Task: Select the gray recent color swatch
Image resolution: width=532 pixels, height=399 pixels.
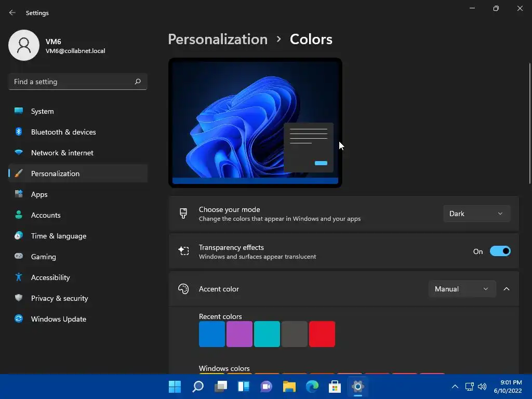Action: coord(294,334)
